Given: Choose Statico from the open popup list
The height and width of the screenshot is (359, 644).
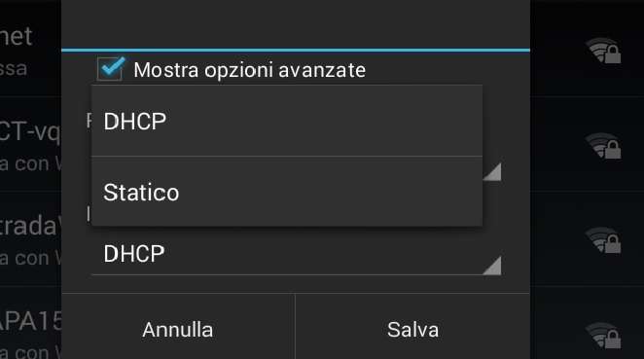Looking at the screenshot, I should click(x=287, y=192).
